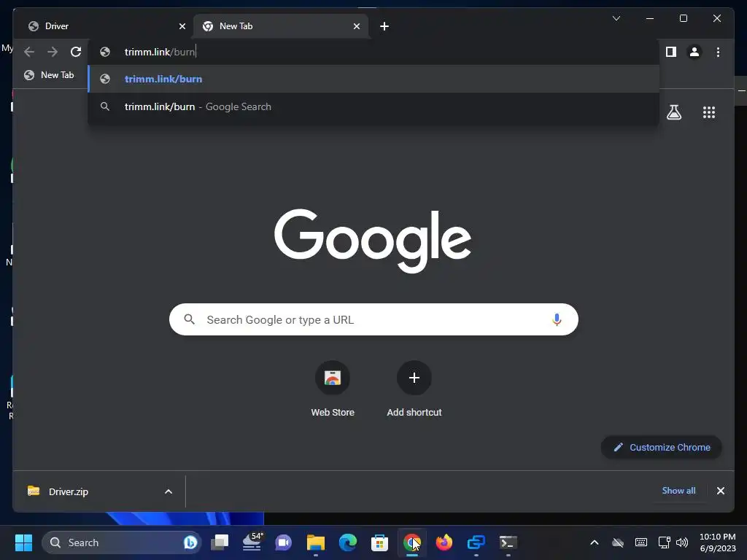This screenshot has height=560, width=747.
Task: Reload the page with refresh icon
Action: coord(76,52)
